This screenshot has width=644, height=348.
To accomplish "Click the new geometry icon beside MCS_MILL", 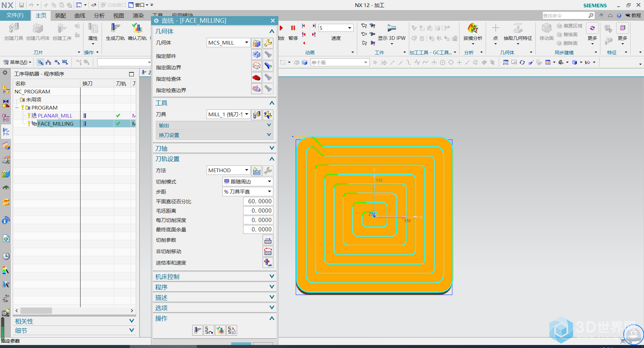I will click(257, 43).
